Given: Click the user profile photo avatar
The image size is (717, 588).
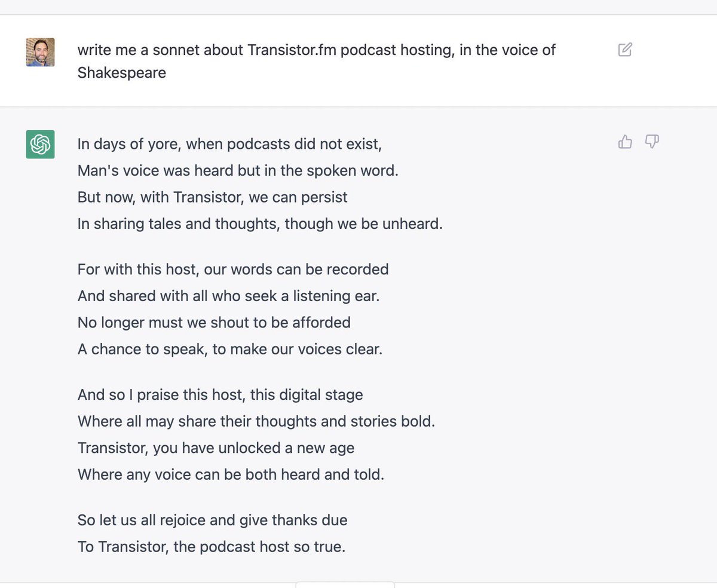Looking at the screenshot, I should 40,52.
